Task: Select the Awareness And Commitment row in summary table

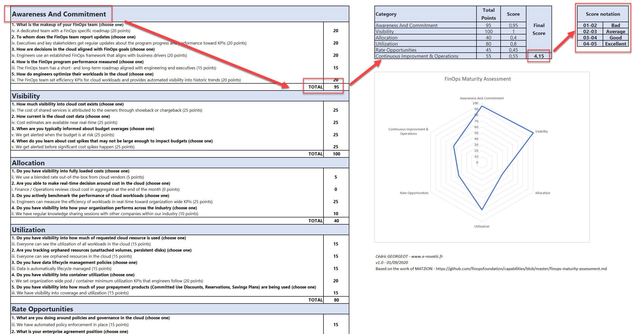Action: click(450, 25)
